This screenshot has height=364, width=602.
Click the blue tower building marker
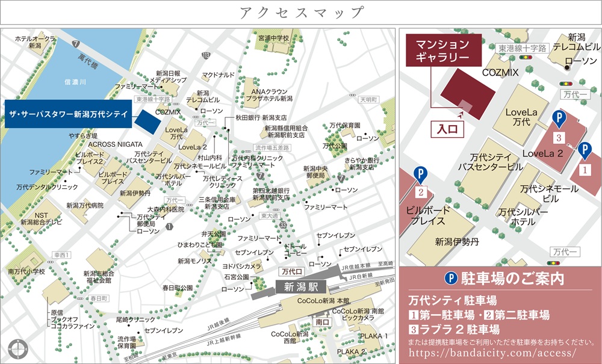pos(147,119)
